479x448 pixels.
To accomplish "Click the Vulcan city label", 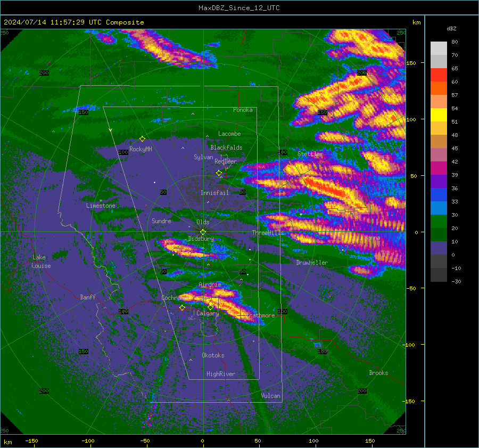I will [x=270, y=396].
